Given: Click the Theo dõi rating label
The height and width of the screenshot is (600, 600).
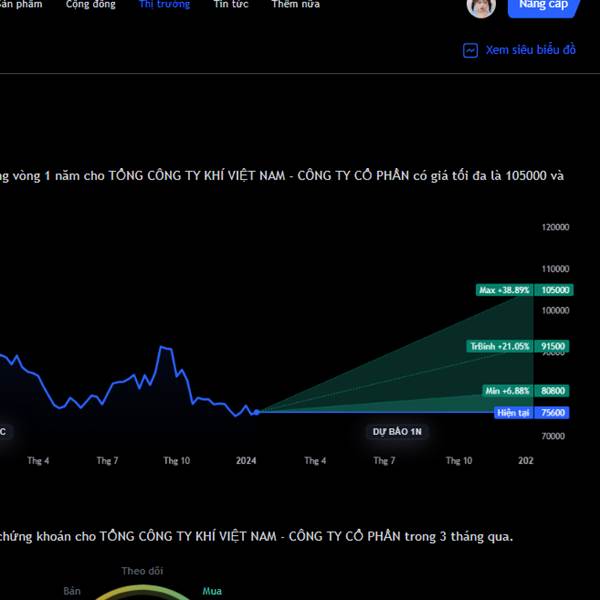Looking at the screenshot, I should (x=142, y=571).
